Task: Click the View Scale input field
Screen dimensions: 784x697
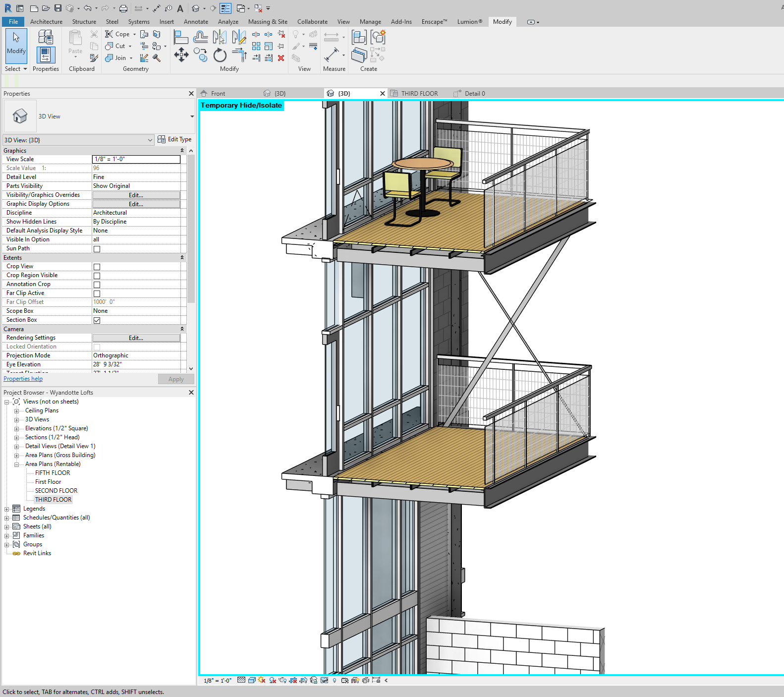Action: (x=136, y=159)
